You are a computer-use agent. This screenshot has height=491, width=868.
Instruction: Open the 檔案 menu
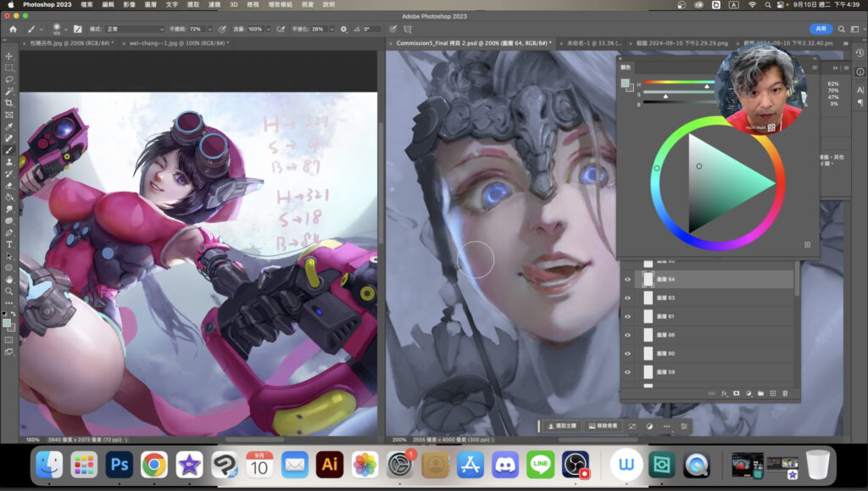click(x=87, y=4)
